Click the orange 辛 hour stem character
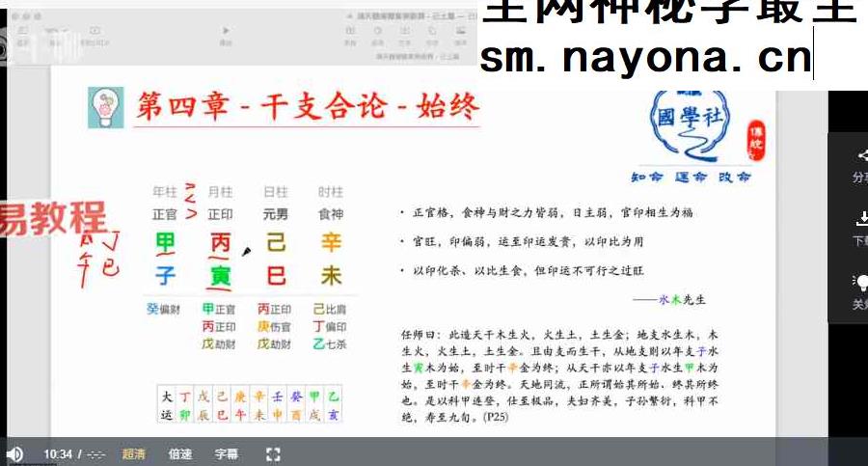Screen dimensions: 868x466 (331, 243)
